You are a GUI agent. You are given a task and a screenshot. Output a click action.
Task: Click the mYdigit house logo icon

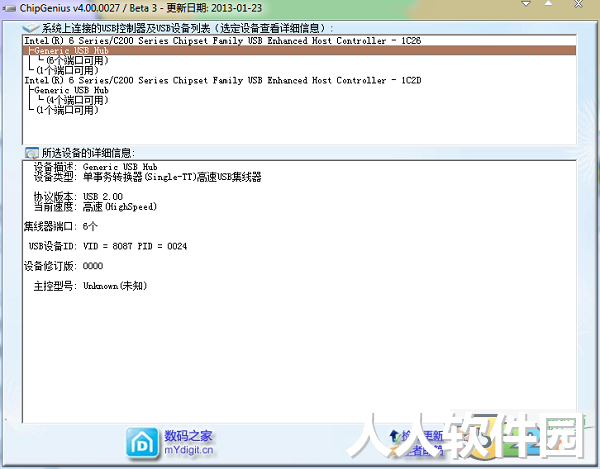pyautogui.click(x=142, y=443)
